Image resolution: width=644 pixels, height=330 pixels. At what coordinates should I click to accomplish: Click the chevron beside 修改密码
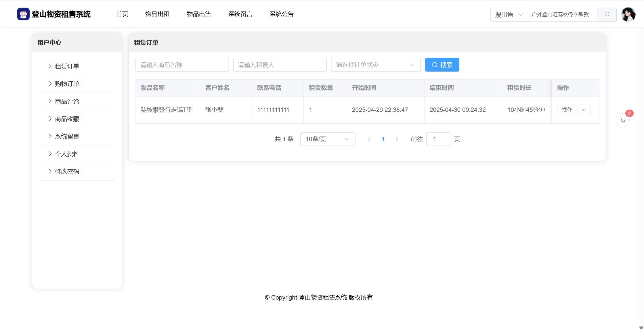(50, 171)
